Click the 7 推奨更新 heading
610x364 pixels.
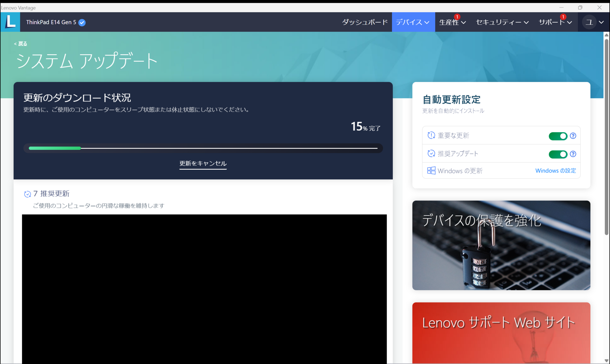[x=51, y=194]
